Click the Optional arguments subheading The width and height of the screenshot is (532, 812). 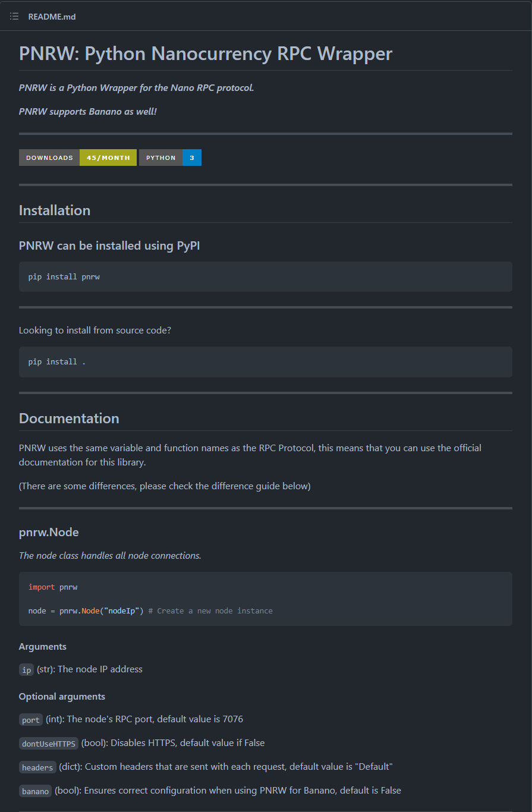(62, 696)
